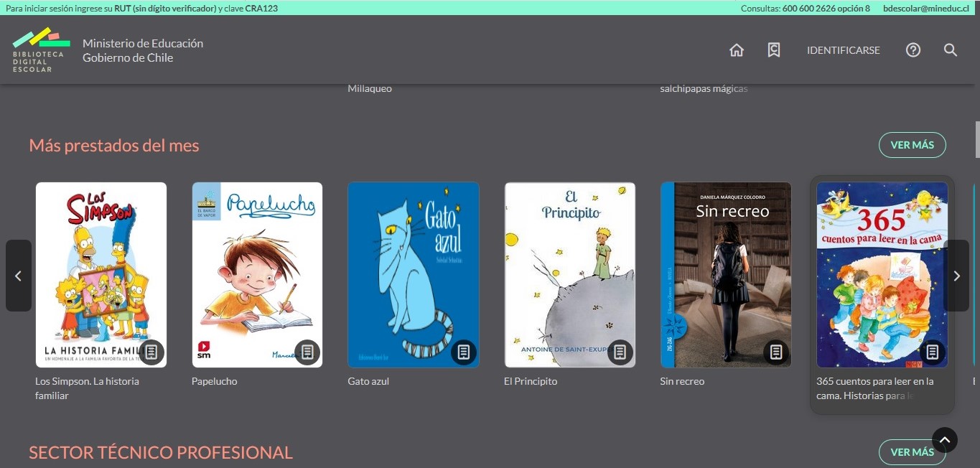980x468 pixels.
Task: Open the bookmarks/catalog icon in header
Action: pyautogui.click(x=773, y=50)
